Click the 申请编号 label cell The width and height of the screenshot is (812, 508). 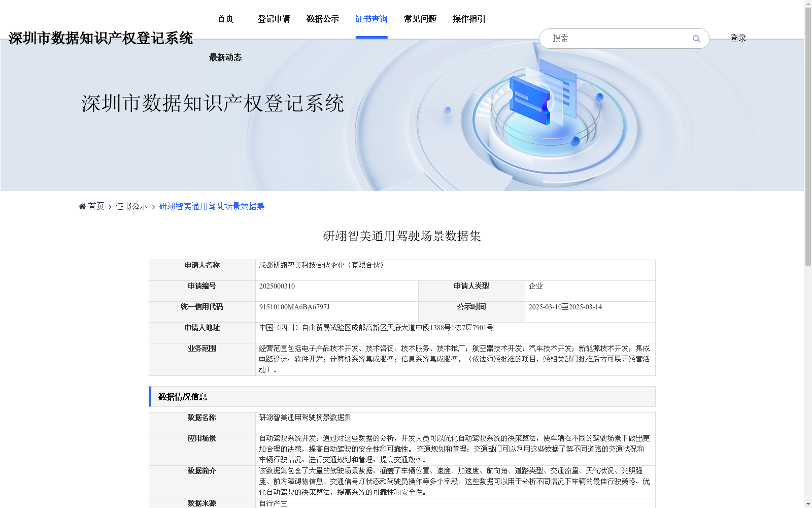(202, 291)
